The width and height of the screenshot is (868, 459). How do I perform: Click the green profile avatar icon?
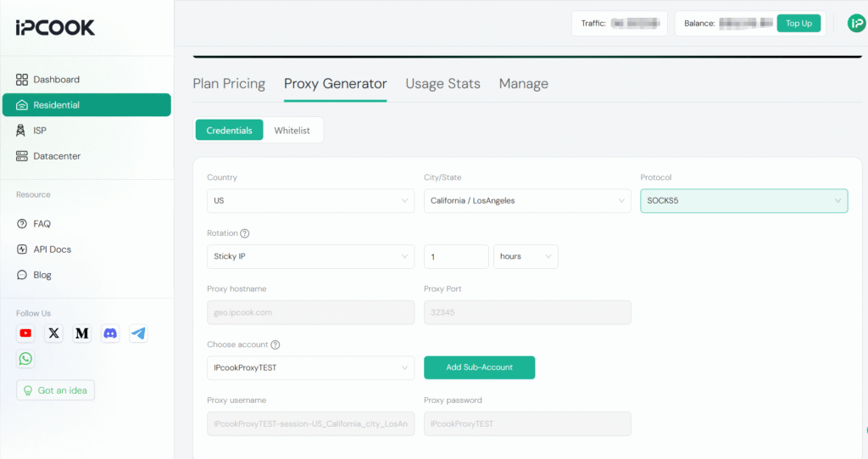pos(856,23)
